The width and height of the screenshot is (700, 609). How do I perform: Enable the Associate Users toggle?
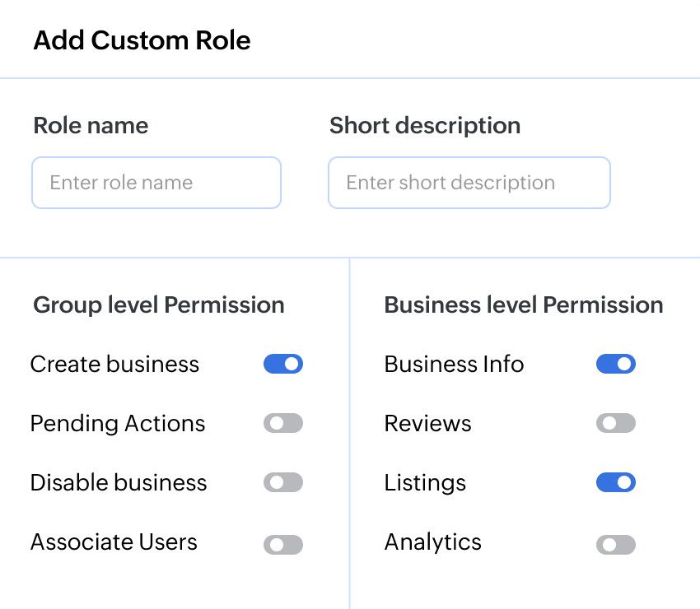[x=283, y=545]
